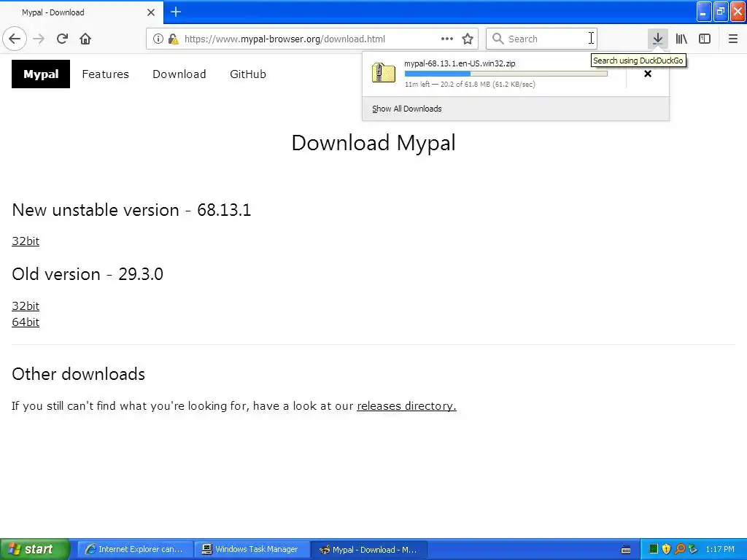Click the on-screen keyboard taskbar icon

pyautogui.click(x=626, y=550)
